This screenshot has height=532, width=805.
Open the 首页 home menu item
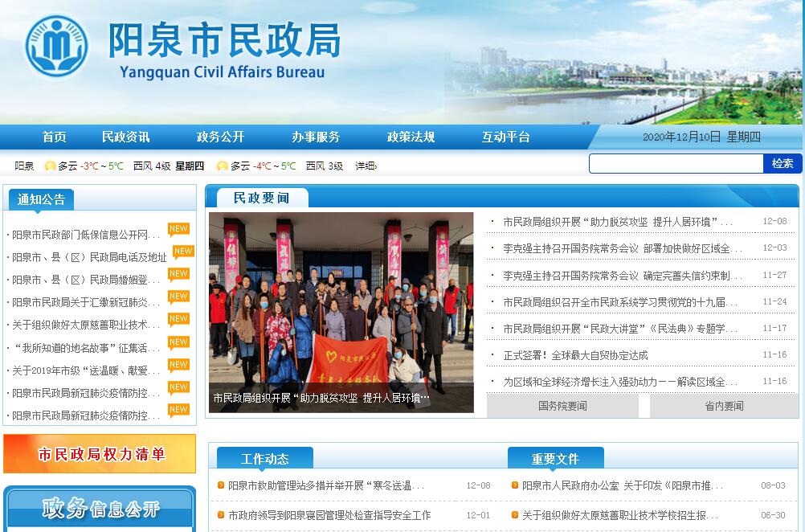pos(55,137)
